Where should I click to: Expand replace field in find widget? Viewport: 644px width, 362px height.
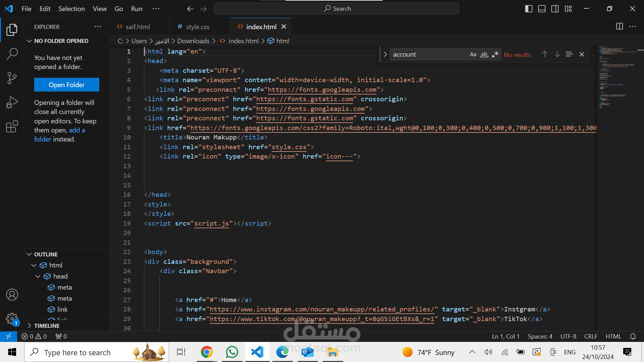(385, 54)
